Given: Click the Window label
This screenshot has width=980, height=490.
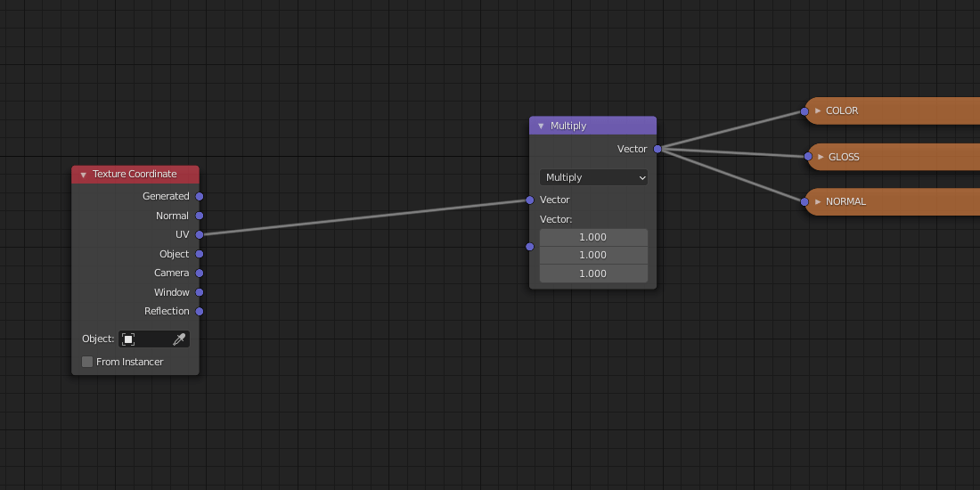Looking at the screenshot, I should click(x=172, y=292).
